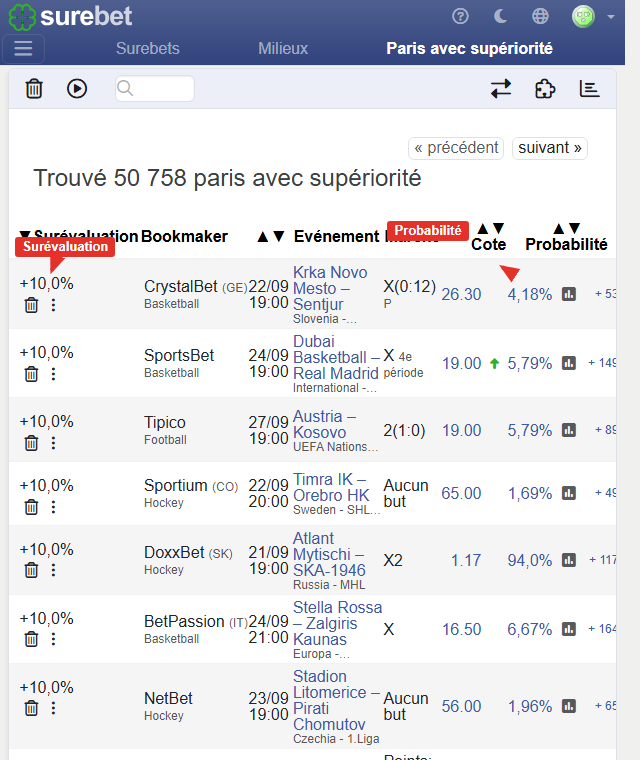Open the help question mark icon

(x=460, y=16)
